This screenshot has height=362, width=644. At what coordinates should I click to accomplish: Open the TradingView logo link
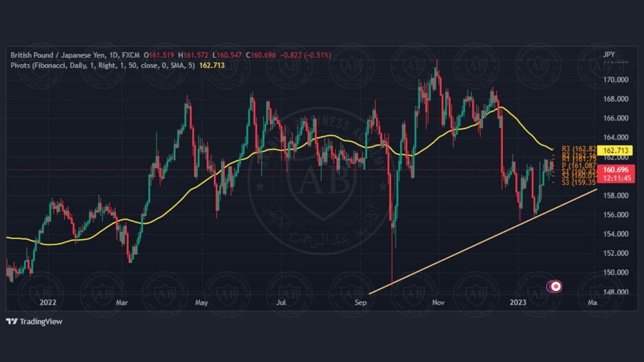pos(34,321)
